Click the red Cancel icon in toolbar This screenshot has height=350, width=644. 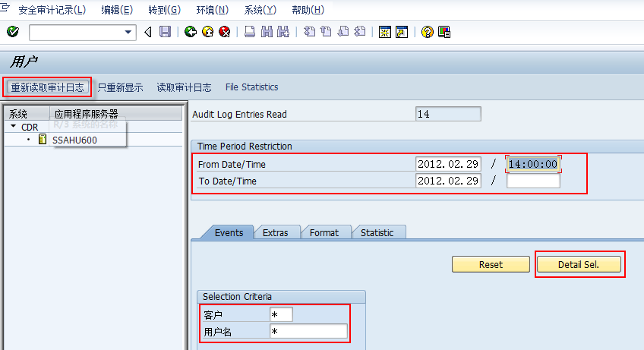point(224,32)
